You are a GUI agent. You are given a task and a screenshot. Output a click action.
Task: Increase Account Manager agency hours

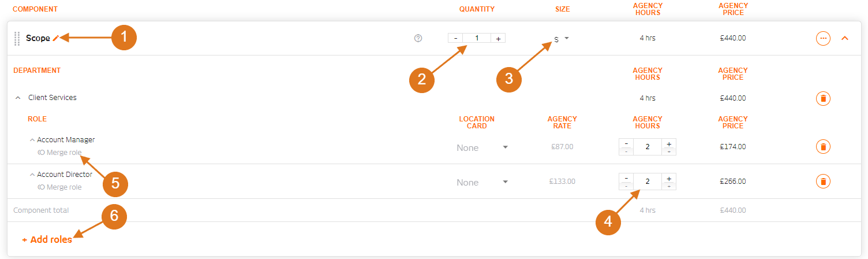[x=669, y=144]
